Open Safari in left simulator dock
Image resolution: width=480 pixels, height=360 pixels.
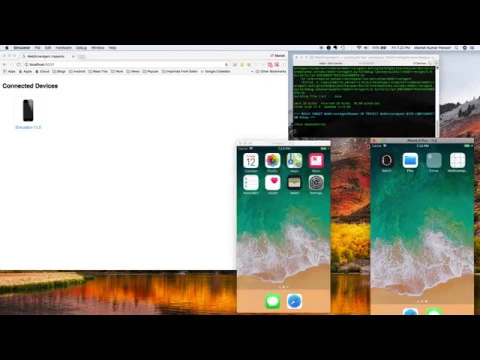(294, 301)
